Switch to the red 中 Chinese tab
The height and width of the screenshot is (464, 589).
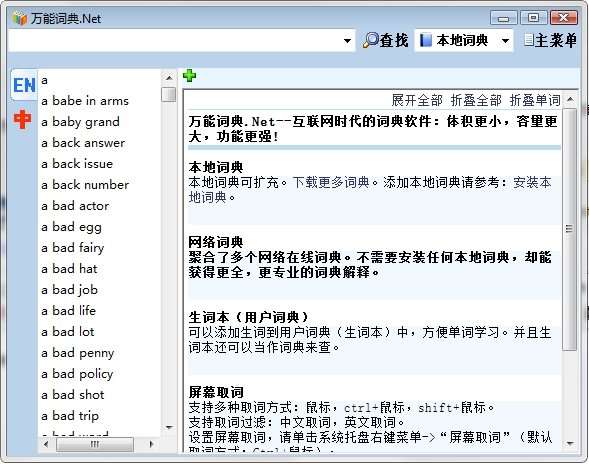(22, 119)
